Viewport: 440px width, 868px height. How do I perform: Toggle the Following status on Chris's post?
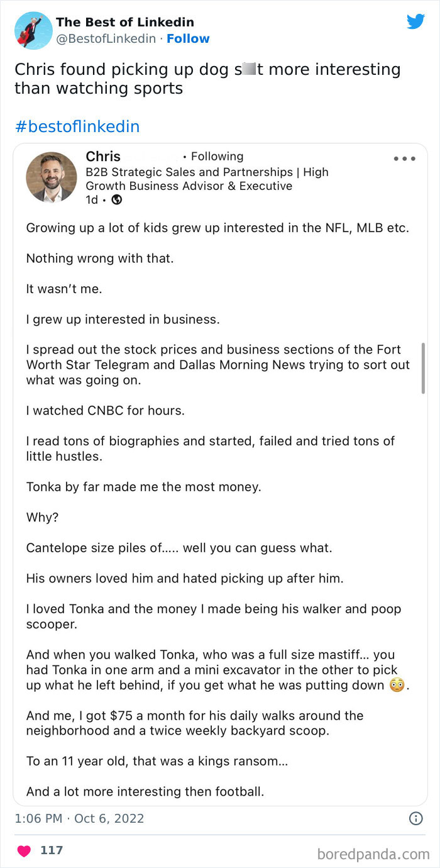[x=217, y=156]
